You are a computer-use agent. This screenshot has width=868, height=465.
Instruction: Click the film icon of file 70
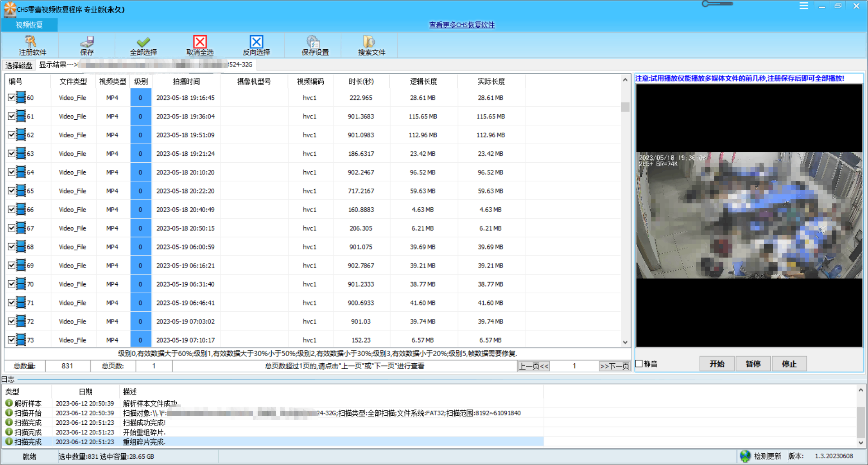pos(21,283)
